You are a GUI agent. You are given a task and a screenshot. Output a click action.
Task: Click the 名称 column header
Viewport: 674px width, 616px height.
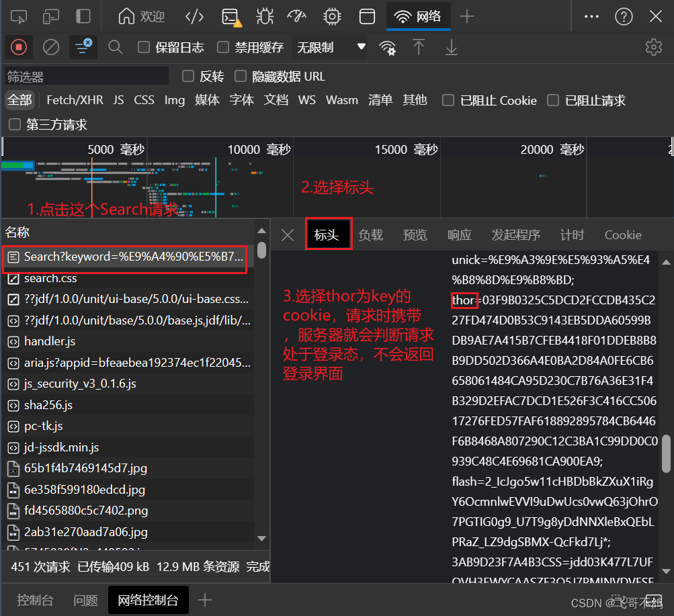click(17, 232)
